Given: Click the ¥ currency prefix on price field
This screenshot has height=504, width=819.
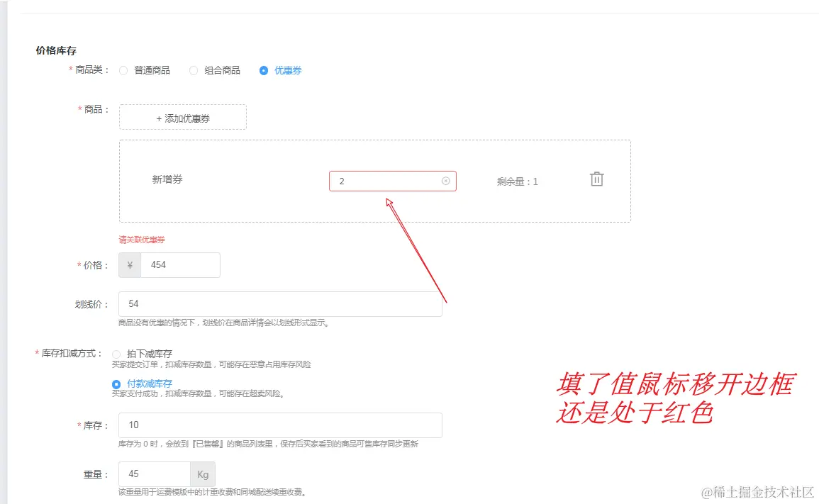Looking at the screenshot, I should click(130, 265).
